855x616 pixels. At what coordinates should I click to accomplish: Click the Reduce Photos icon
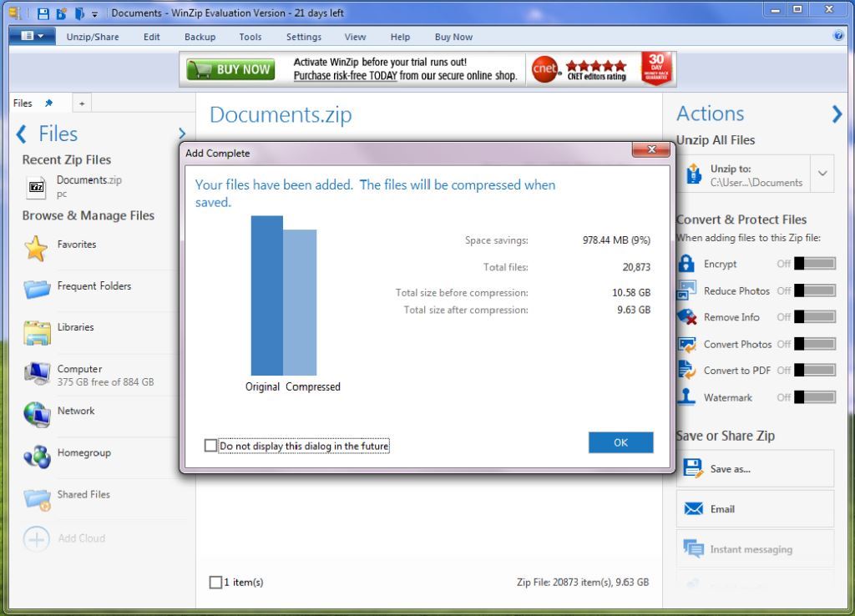(686, 290)
